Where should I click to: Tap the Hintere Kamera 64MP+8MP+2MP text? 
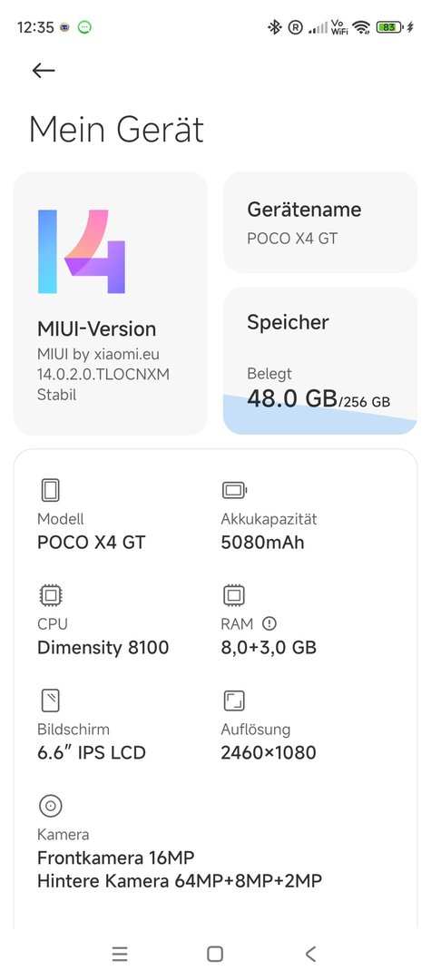(x=180, y=881)
